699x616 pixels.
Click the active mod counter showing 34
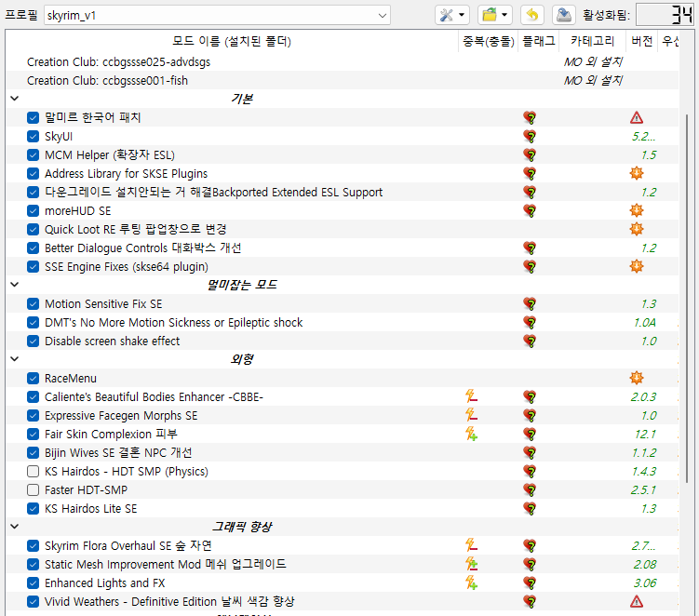click(x=665, y=15)
